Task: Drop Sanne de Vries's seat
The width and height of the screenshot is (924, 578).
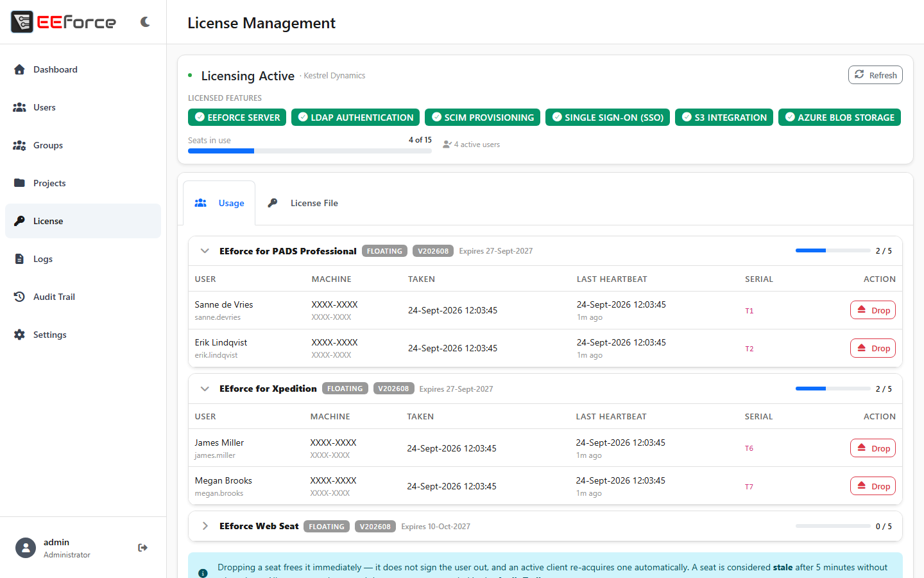Action: pos(873,310)
